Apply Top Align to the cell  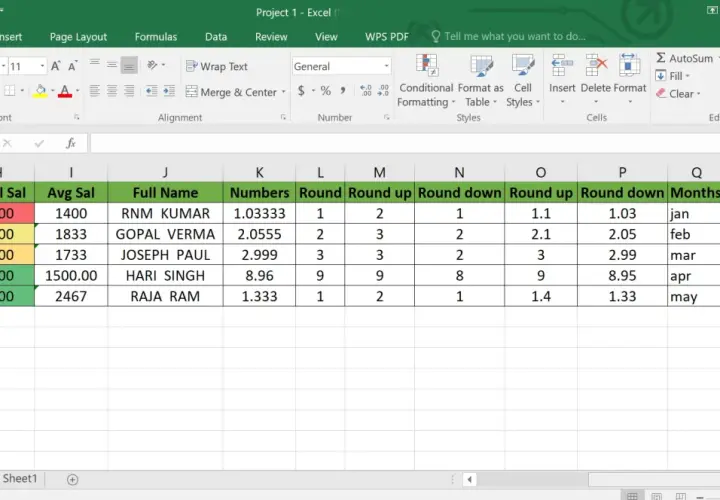95,65
